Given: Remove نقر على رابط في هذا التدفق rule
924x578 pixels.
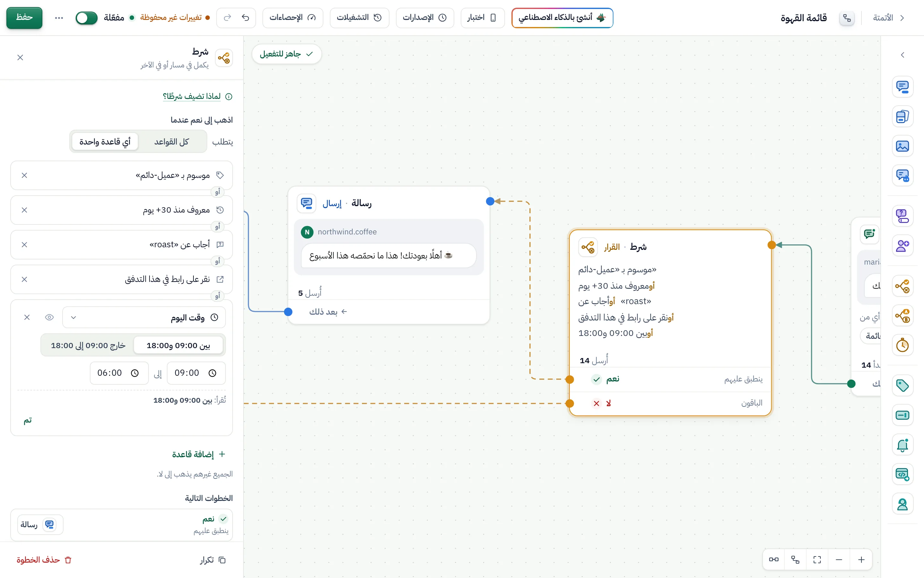Looking at the screenshot, I should pos(24,279).
